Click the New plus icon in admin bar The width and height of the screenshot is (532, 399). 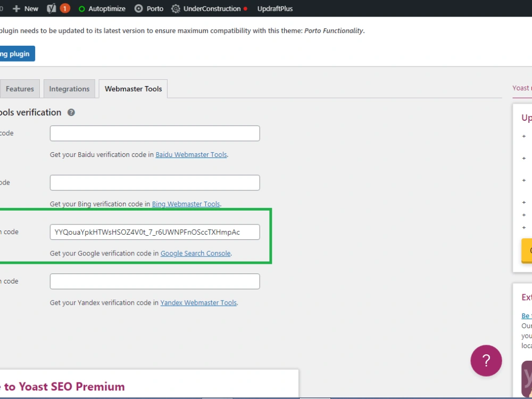[16, 9]
